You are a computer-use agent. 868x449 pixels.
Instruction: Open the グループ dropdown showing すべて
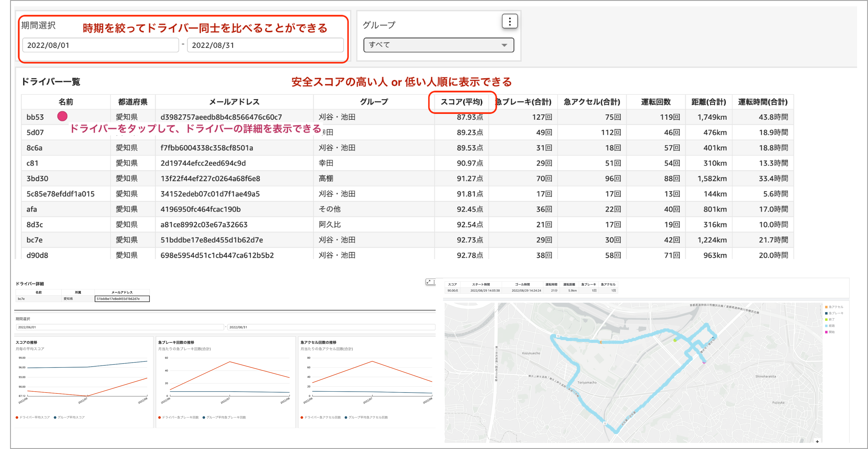(x=438, y=45)
